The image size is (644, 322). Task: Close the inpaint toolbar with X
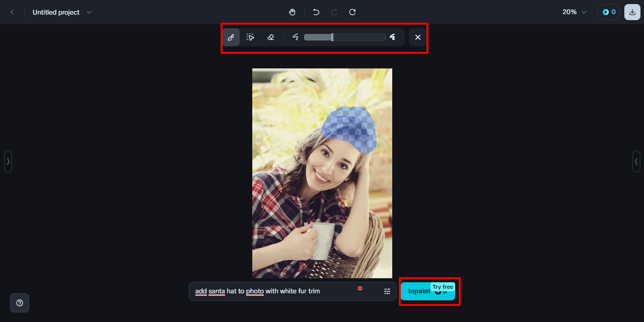(x=417, y=37)
